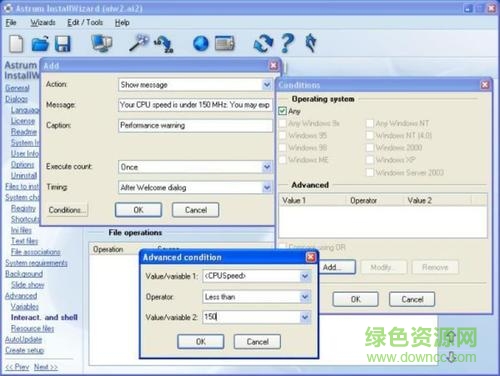Click the 1.0 to 2.0 update icon

tap(163, 44)
